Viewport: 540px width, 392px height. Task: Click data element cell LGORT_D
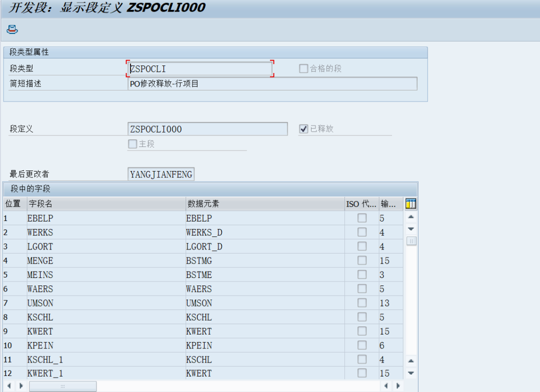click(x=265, y=246)
